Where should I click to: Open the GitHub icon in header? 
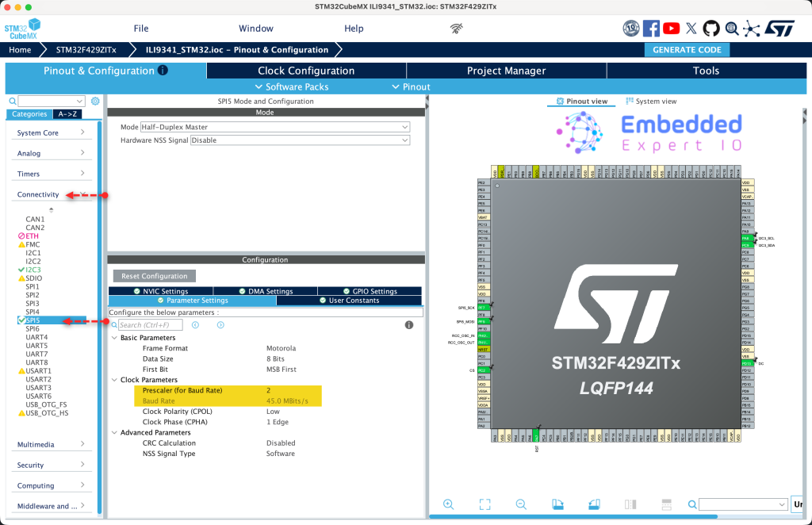[x=710, y=29]
